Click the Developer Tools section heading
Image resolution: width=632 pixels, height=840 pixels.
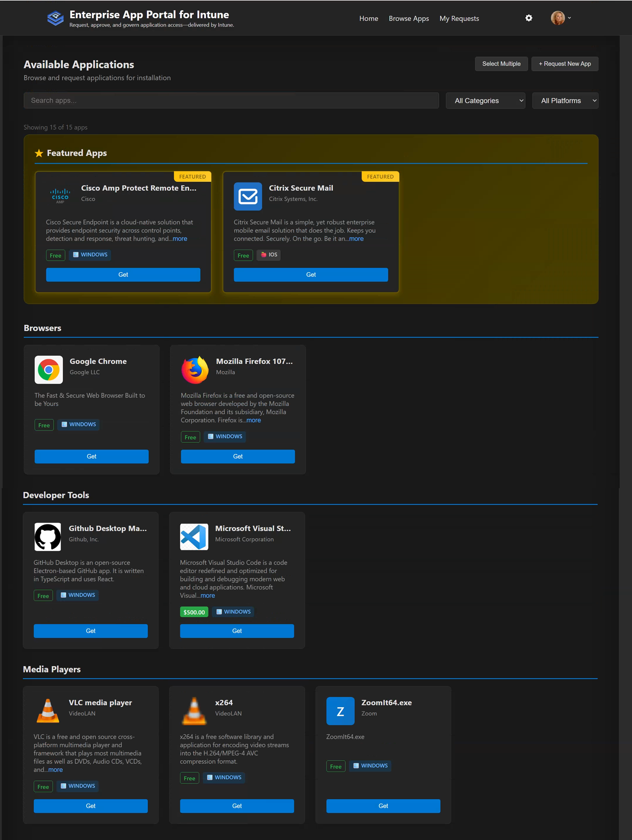56,495
